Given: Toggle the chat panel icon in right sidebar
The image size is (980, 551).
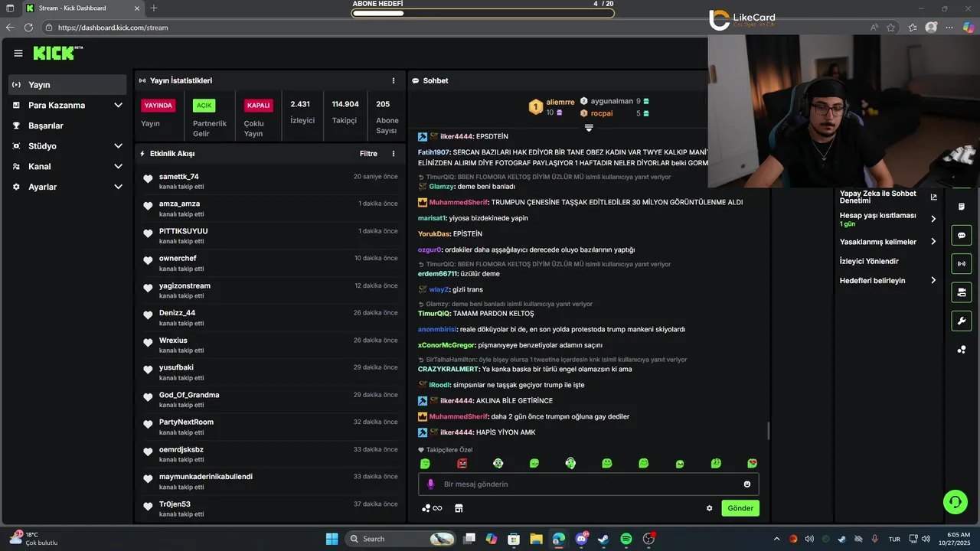Looking at the screenshot, I should coord(962,235).
